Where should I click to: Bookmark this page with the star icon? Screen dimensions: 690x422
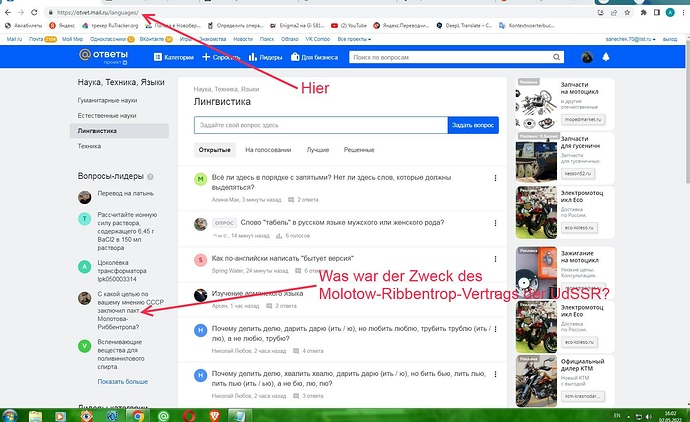tap(627, 12)
